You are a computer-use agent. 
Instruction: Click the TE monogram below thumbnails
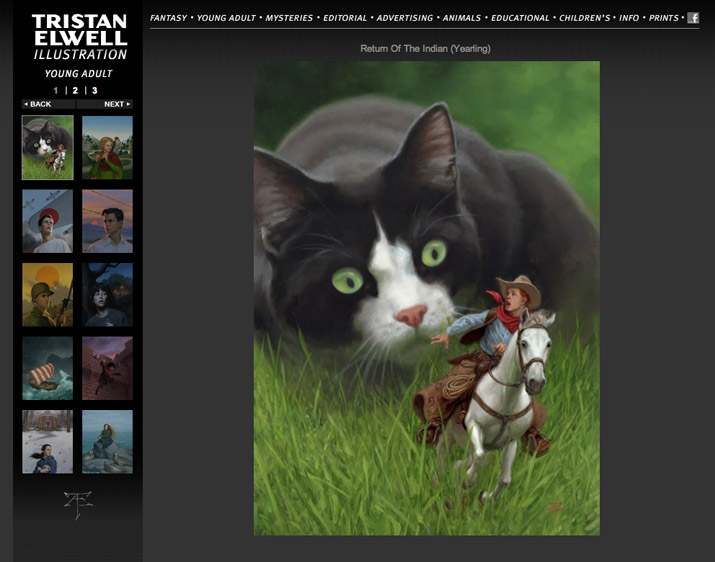[78, 505]
